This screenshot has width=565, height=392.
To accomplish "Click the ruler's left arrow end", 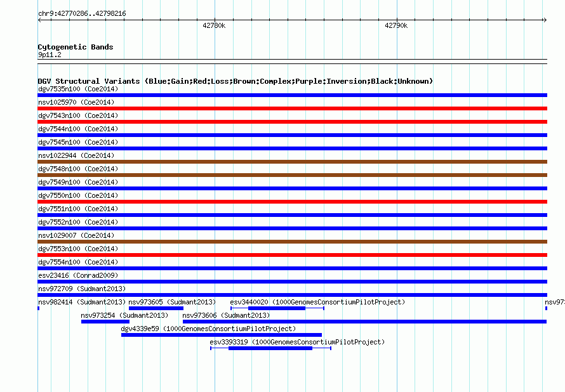I will tap(39, 20).
